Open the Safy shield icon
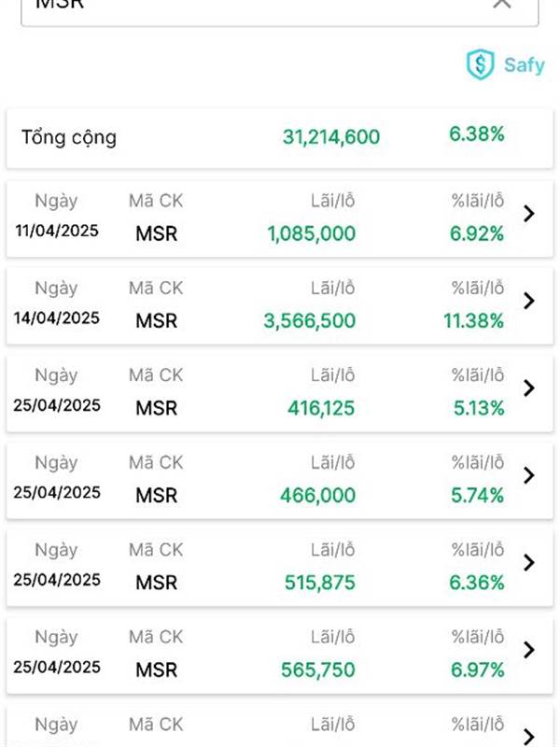Screen dimensions: 560x747 480,63
